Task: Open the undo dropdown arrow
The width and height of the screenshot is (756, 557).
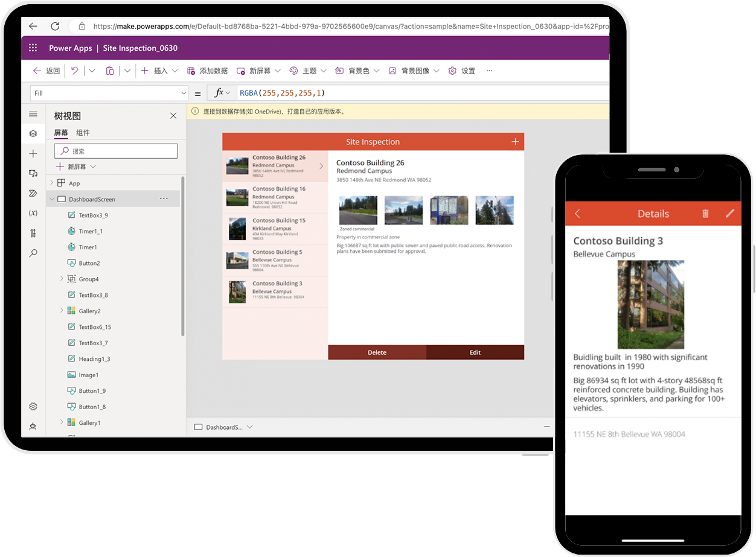Action: point(92,71)
